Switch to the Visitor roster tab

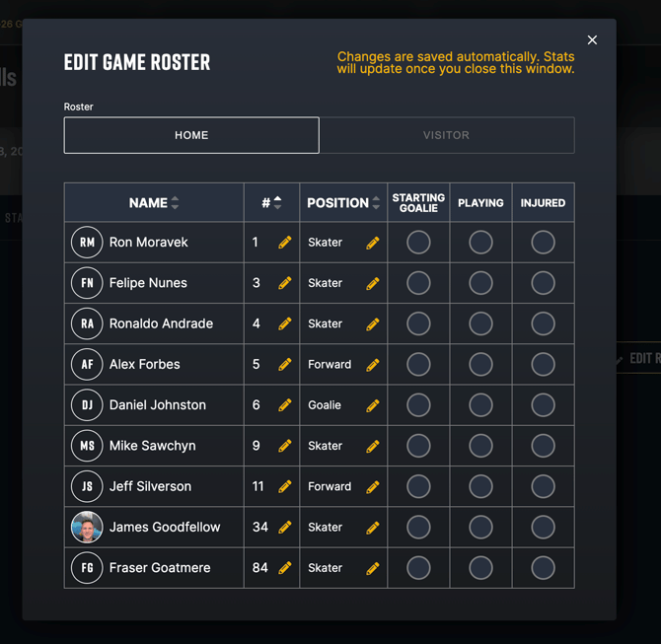[x=447, y=135]
